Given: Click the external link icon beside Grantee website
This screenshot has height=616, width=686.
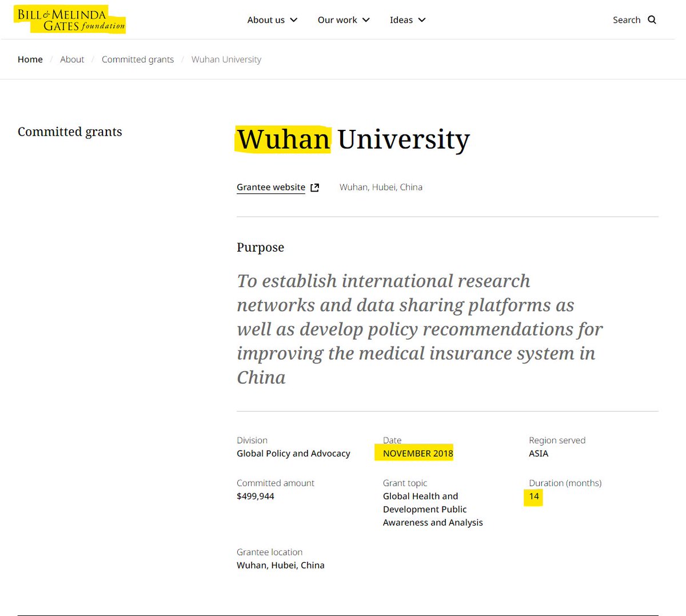Looking at the screenshot, I should click(x=314, y=188).
